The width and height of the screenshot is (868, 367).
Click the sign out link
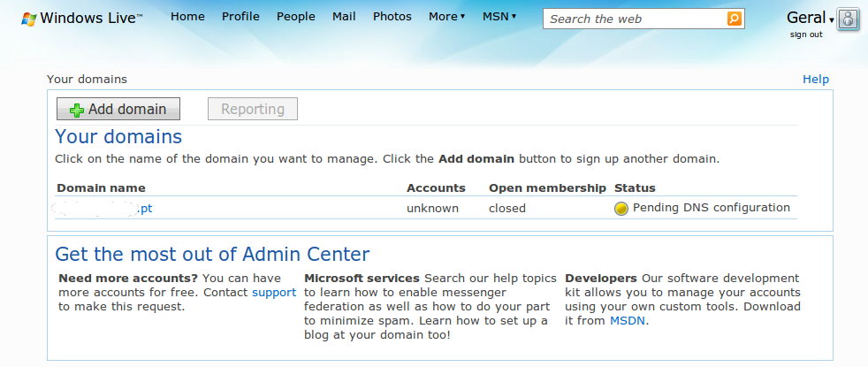(x=806, y=34)
